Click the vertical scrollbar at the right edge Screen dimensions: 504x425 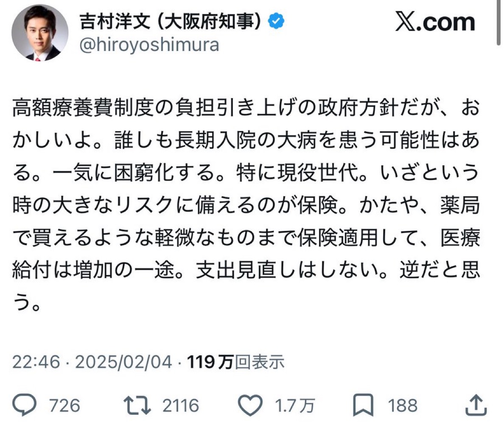(499, 21)
